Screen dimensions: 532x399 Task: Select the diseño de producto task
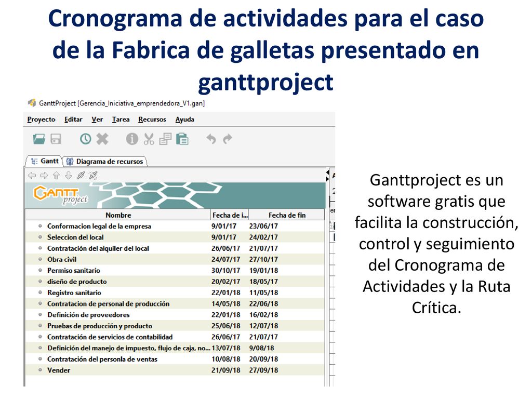click(x=77, y=282)
